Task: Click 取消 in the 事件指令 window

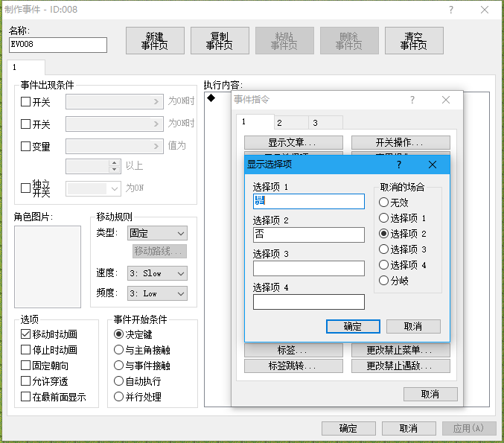Action: point(430,394)
